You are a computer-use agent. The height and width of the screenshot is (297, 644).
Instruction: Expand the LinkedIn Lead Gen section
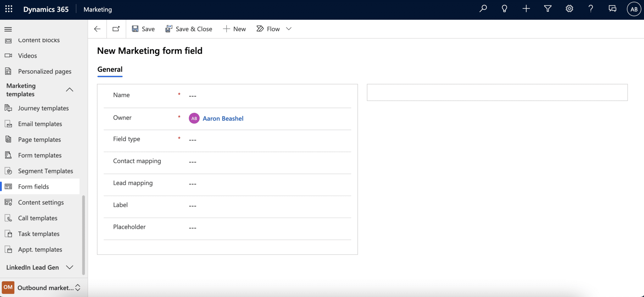click(x=70, y=267)
